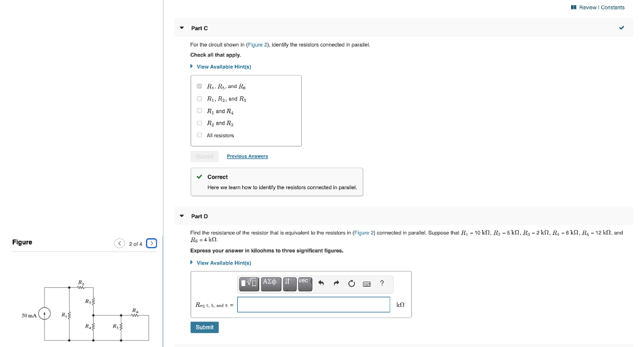
Task: Undo last entry with the undo arrow
Action: [x=321, y=284]
